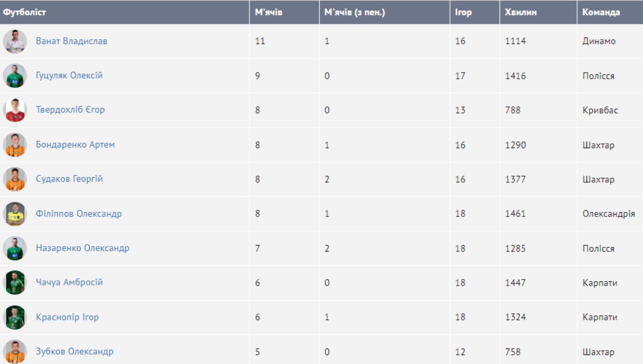Viewport: 643px width, 364px height.
Task: Follow the Судаков Георгій name link
Action: point(69,179)
